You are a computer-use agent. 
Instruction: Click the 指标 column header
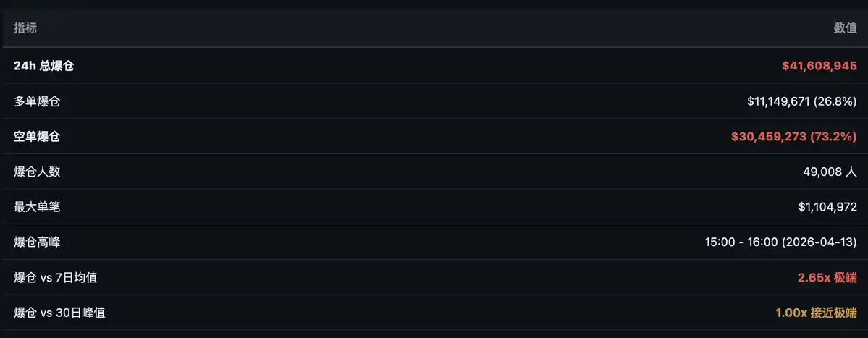pyautogui.click(x=25, y=28)
